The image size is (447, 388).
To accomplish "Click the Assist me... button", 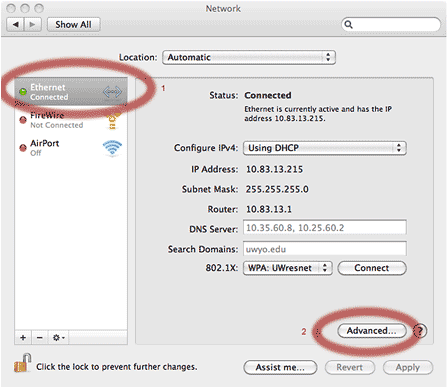I will [280, 367].
